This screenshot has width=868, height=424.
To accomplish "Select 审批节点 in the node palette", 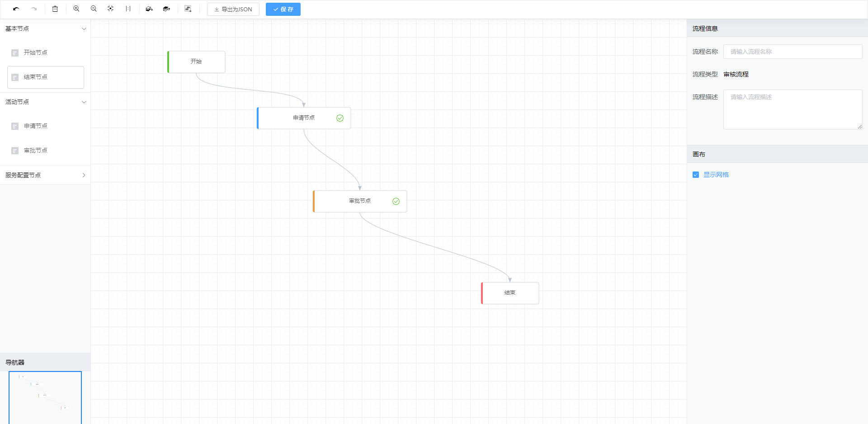I will click(46, 151).
